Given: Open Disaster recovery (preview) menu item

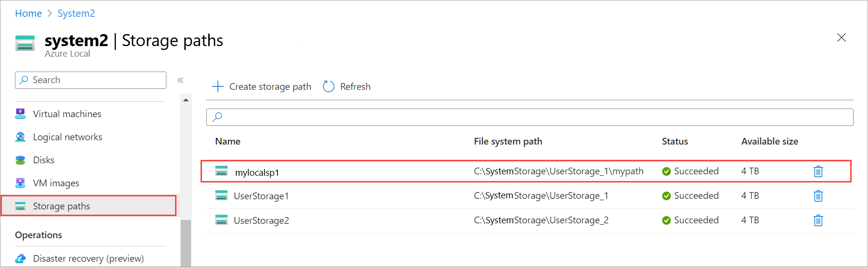Looking at the screenshot, I should point(88,258).
